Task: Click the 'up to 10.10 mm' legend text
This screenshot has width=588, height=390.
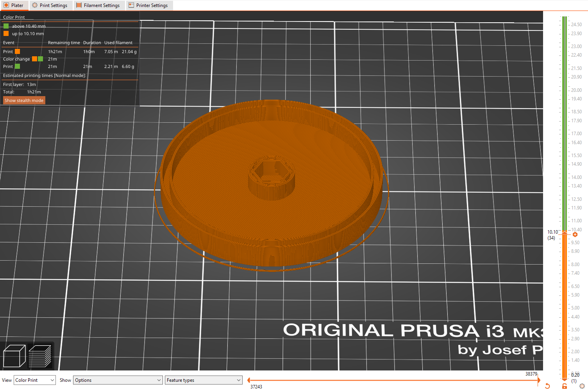Action: 28,34
